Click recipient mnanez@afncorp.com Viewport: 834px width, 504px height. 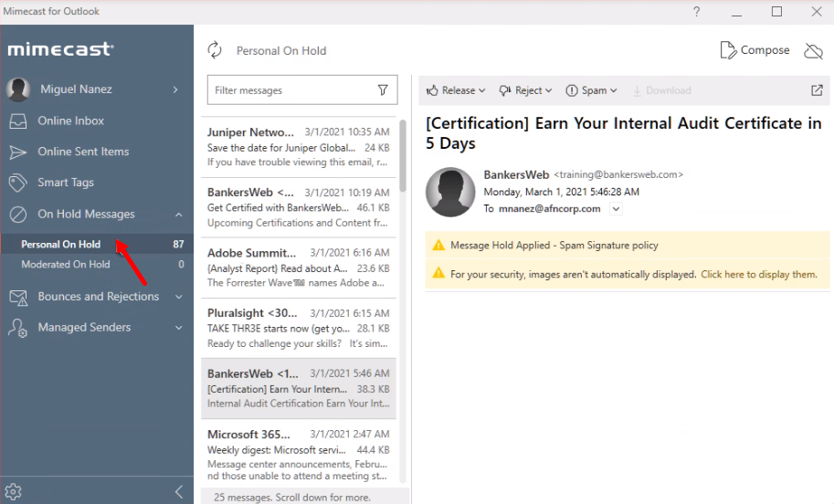549,209
